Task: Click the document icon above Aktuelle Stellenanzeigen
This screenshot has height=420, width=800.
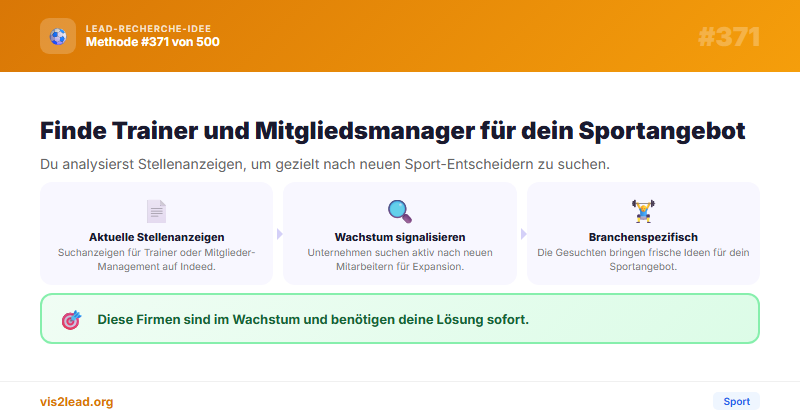Action: [x=157, y=211]
